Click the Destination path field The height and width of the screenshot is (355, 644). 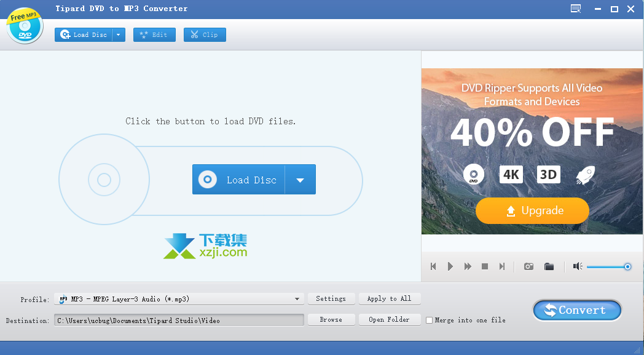(x=179, y=320)
